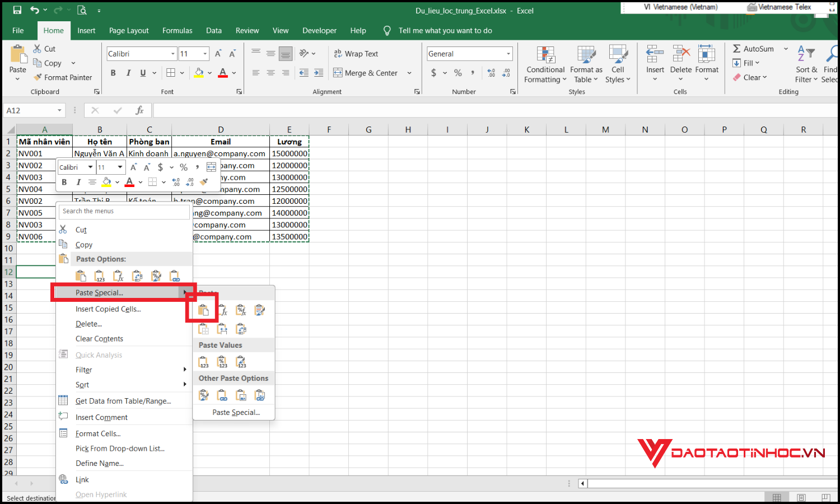Image resolution: width=840 pixels, height=504 pixels.
Task: Click Format Cells... in context menu
Action: coord(98,434)
